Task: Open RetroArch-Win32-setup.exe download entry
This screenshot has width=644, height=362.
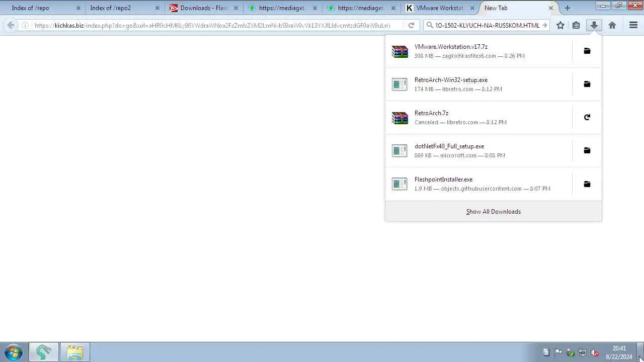Action: [478, 84]
